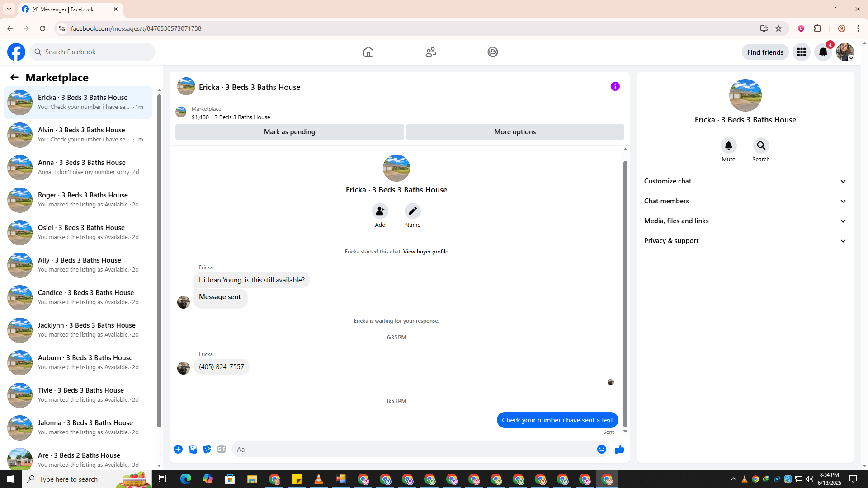The image size is (868, 488).
Task: Open Microsoft Edge from taskbar
Action: 186,479
